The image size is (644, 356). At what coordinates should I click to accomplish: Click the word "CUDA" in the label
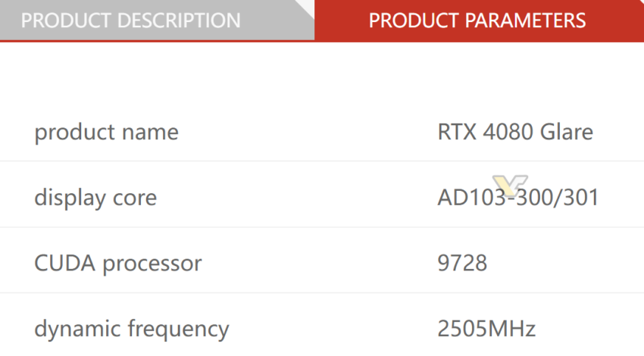click(x=65, y=264)
